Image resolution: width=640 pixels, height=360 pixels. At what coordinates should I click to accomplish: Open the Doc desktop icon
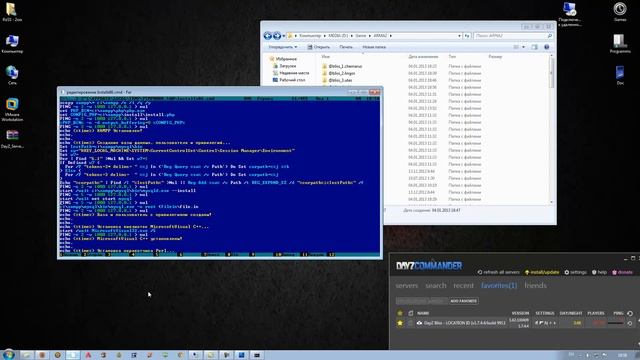coord(620,76)
